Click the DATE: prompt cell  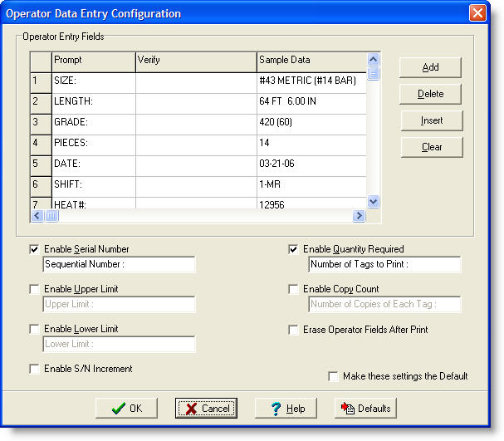pos(94,166)
